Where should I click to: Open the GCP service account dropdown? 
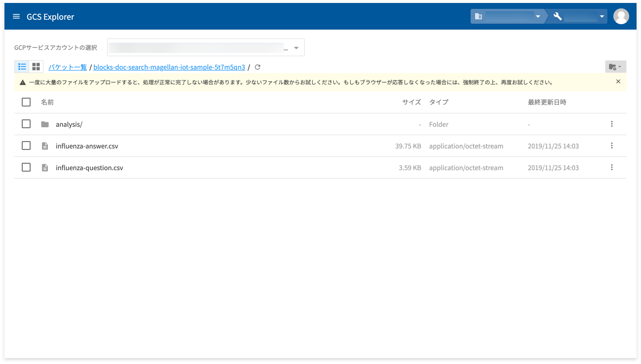click(206, 48)
